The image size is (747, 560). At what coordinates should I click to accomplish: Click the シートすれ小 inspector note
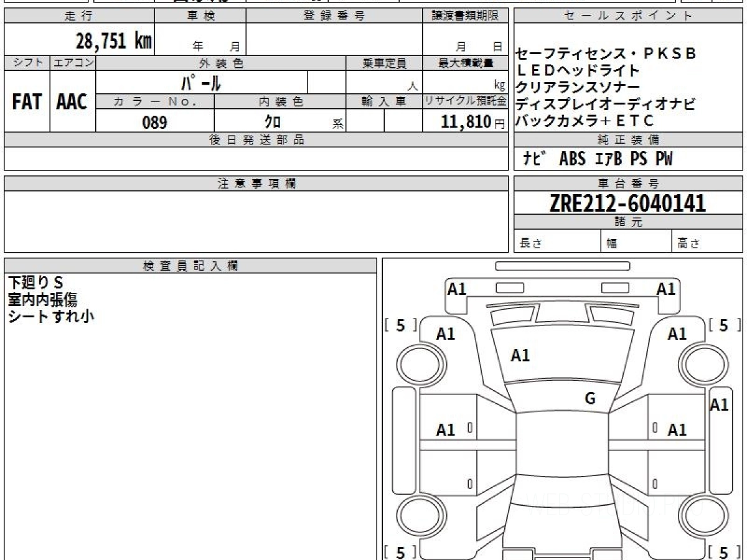point(51,316)
